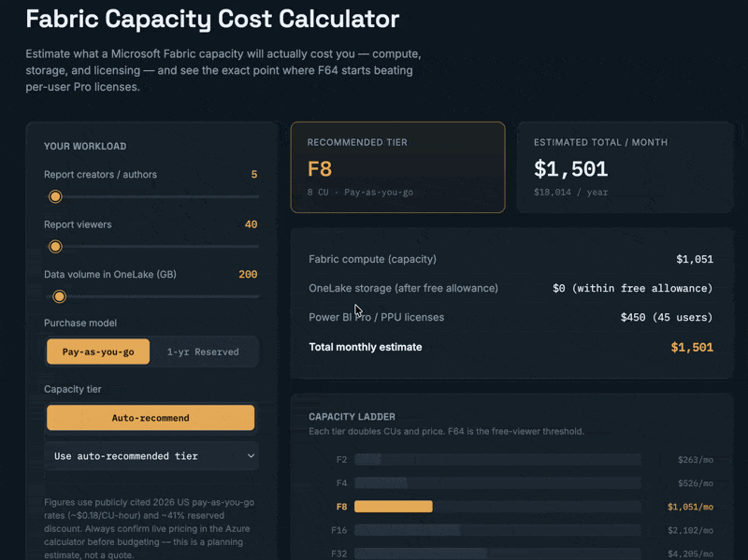
Task: Click the Report viewers slider handle
Action: (x=55, y=247)
